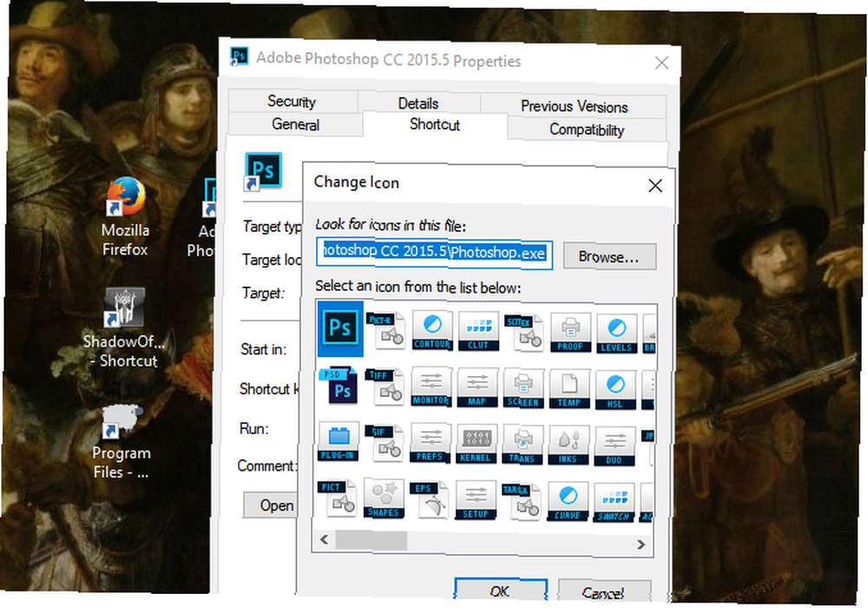Choose the CONTOUR icon

click(431, 331)
